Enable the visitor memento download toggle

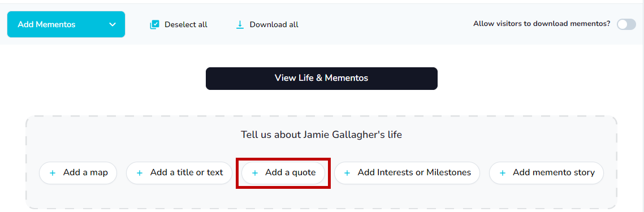coord(626,24)
